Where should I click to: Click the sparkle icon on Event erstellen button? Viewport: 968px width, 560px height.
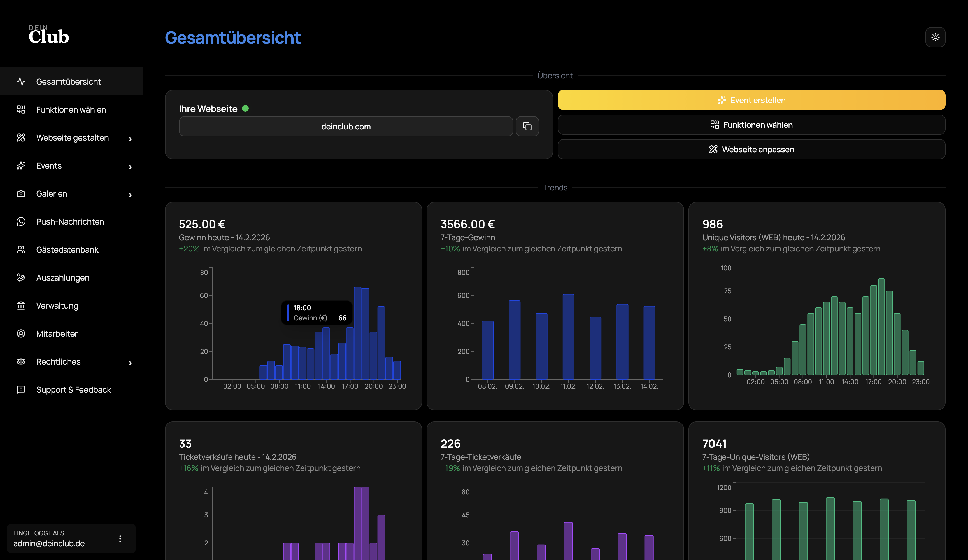[x=722, y=100]
